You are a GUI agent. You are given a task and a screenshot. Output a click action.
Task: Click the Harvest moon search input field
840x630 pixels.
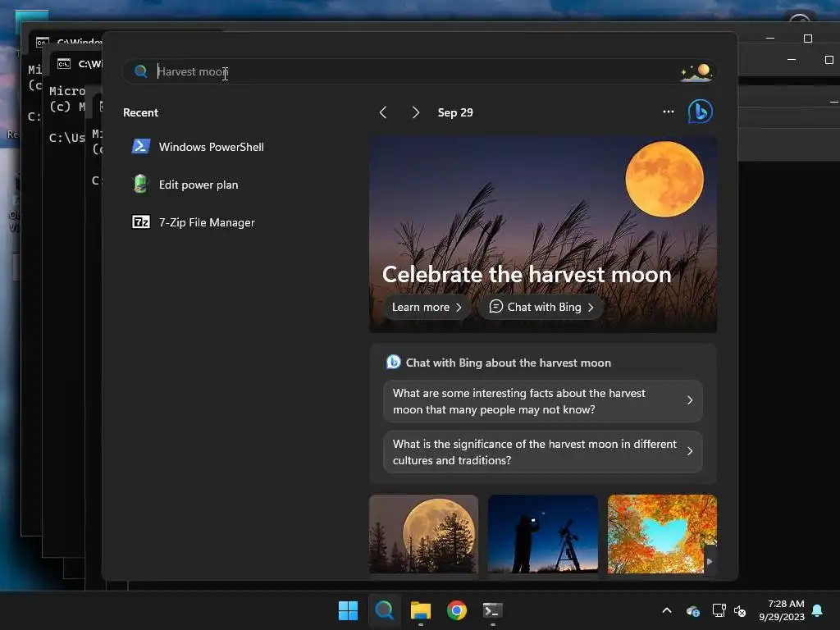[x=419, y=71]
